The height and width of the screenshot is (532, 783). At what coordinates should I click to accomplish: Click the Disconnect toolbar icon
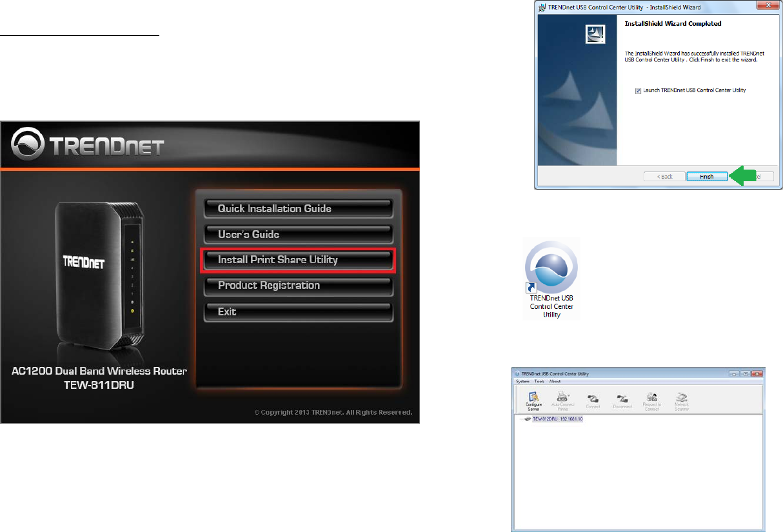pos(622,400)
